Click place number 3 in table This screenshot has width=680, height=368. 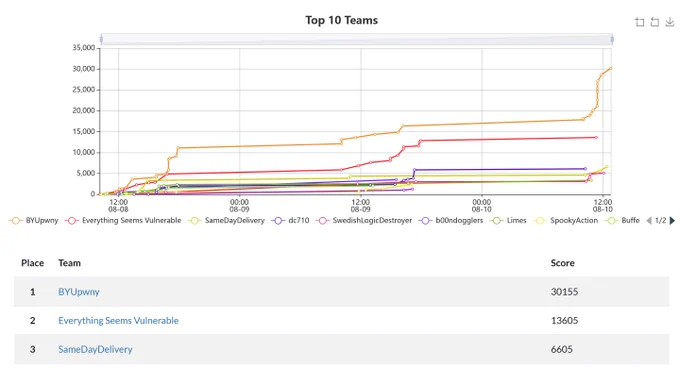pyautogui.click(x=33, y=349)
